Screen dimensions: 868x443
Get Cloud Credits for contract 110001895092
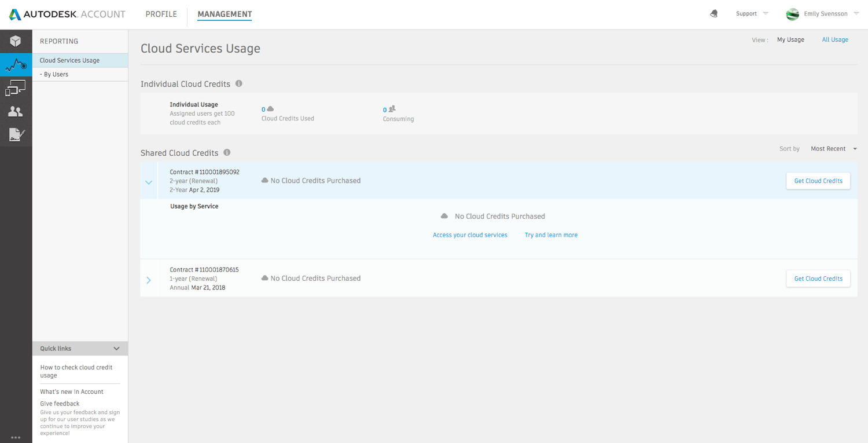pos(818,181)
